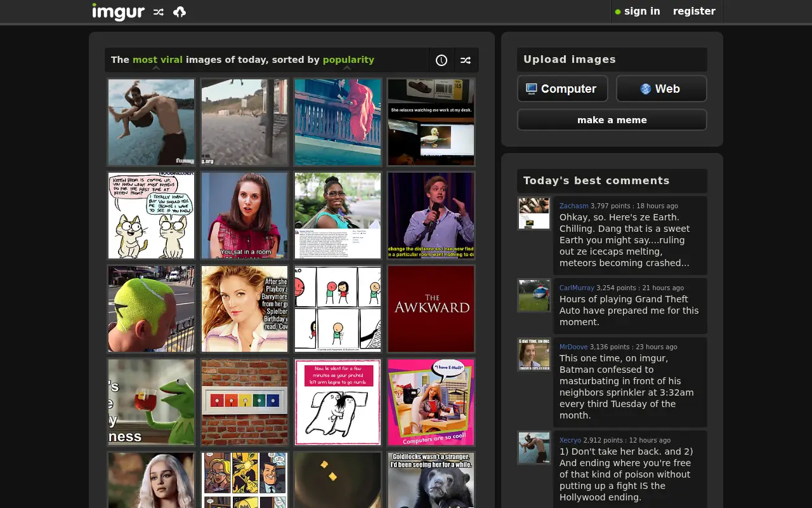Open the comedian with microphone image

[431, 215]
